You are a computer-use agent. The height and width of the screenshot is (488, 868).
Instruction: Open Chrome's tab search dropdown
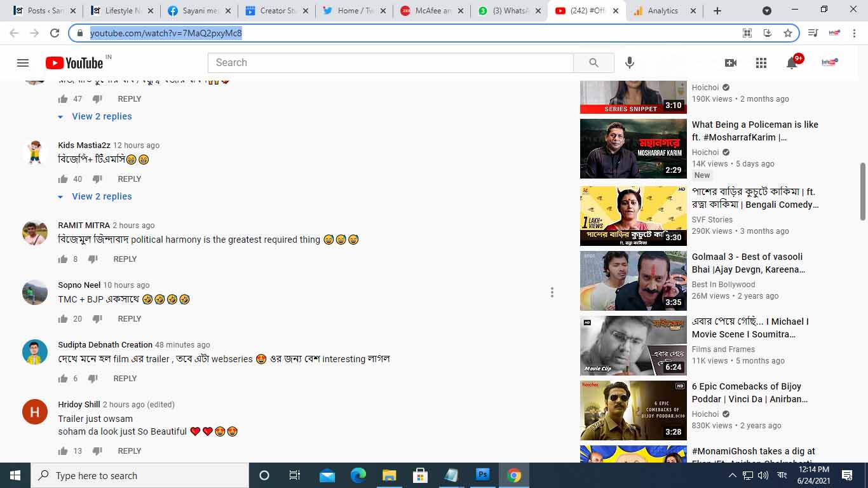(767, 11)
